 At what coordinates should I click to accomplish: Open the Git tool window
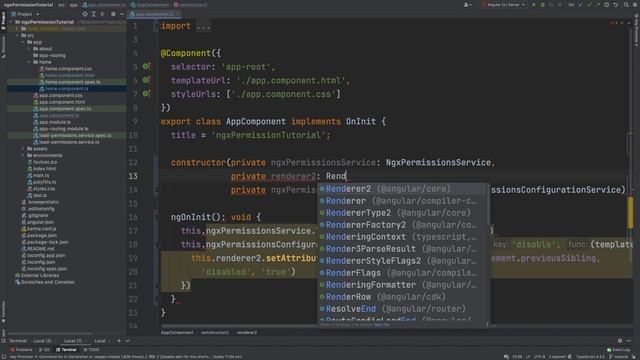click(x=44, y=350)
